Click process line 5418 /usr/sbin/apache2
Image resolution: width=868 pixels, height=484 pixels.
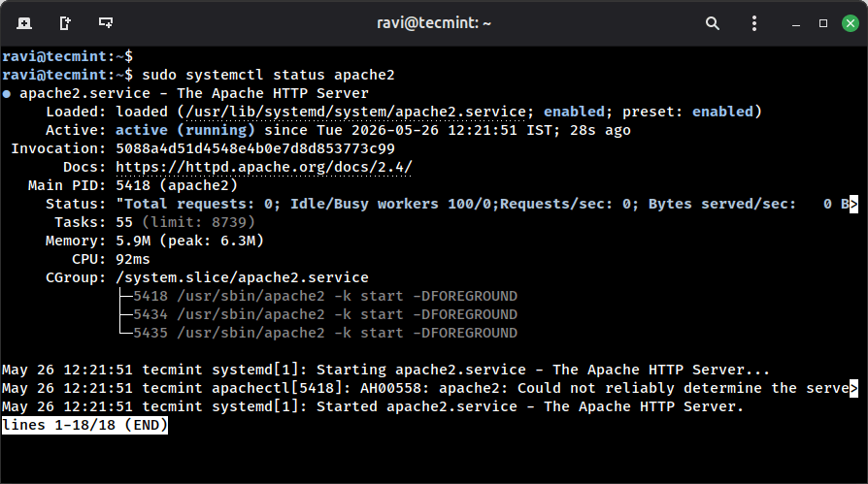[325, 296]
